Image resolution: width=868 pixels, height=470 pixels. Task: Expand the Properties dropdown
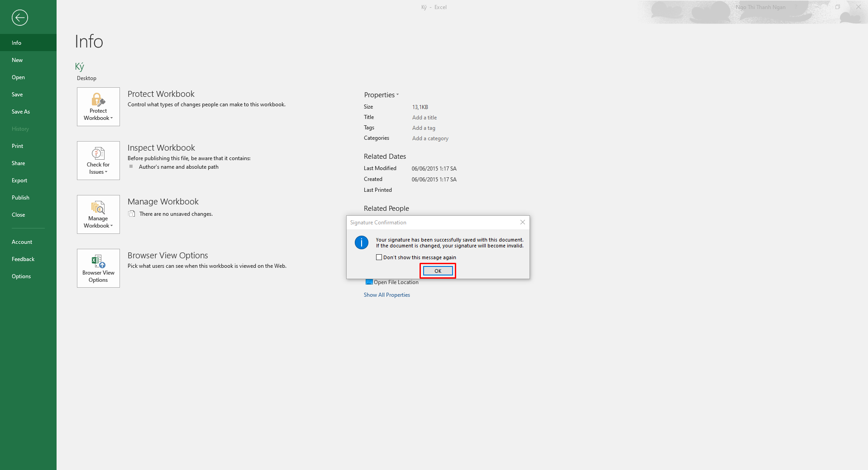coord(382,95)
